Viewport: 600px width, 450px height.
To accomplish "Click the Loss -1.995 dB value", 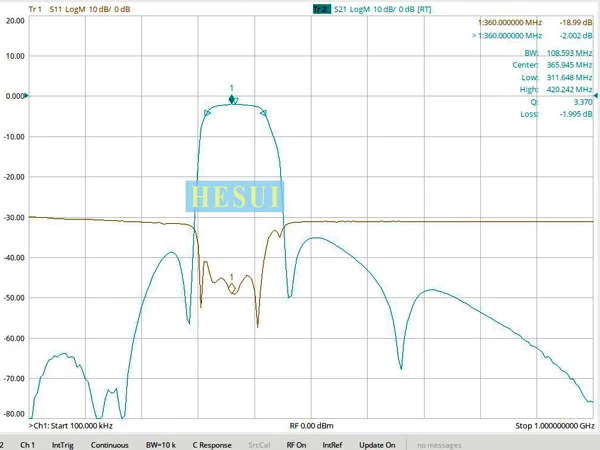I will (576, 114).
